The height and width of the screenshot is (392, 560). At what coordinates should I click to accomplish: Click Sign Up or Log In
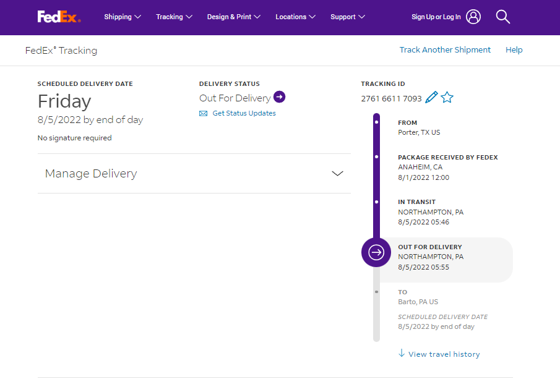coord(436,17)
